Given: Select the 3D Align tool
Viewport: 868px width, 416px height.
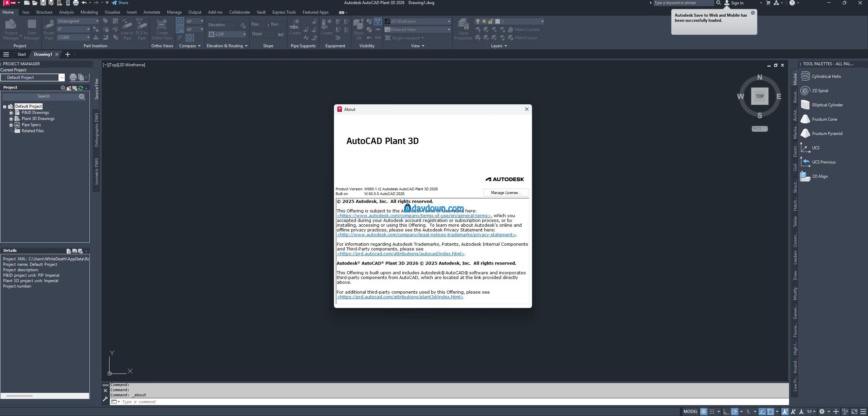Looking at the screenshot, I should tap(814, 176).
